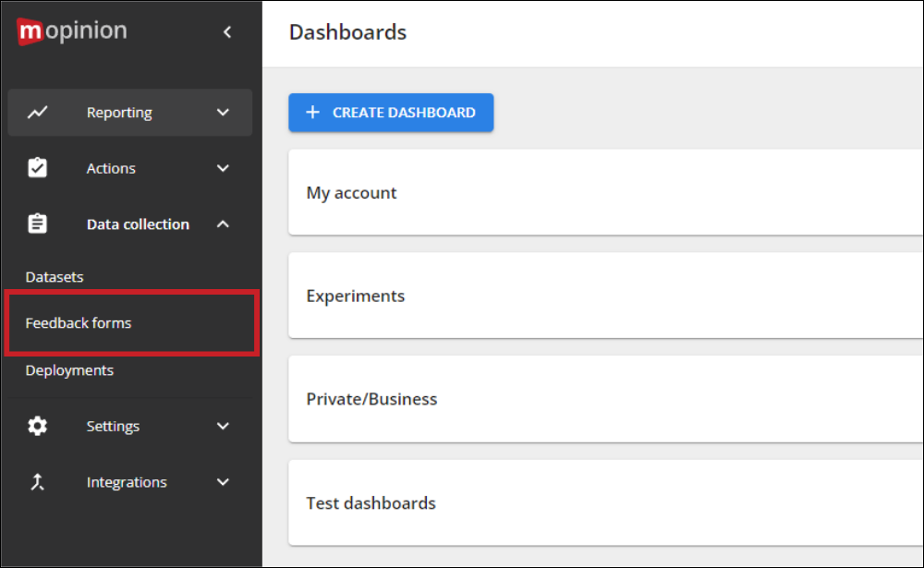Expand the Reporting menu

[x=223, y=112]
